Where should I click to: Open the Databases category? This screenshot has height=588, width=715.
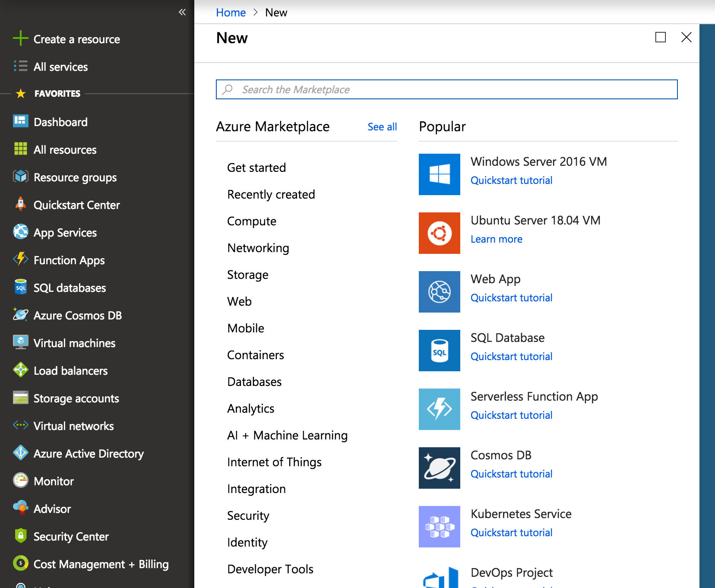click(254, 382)
